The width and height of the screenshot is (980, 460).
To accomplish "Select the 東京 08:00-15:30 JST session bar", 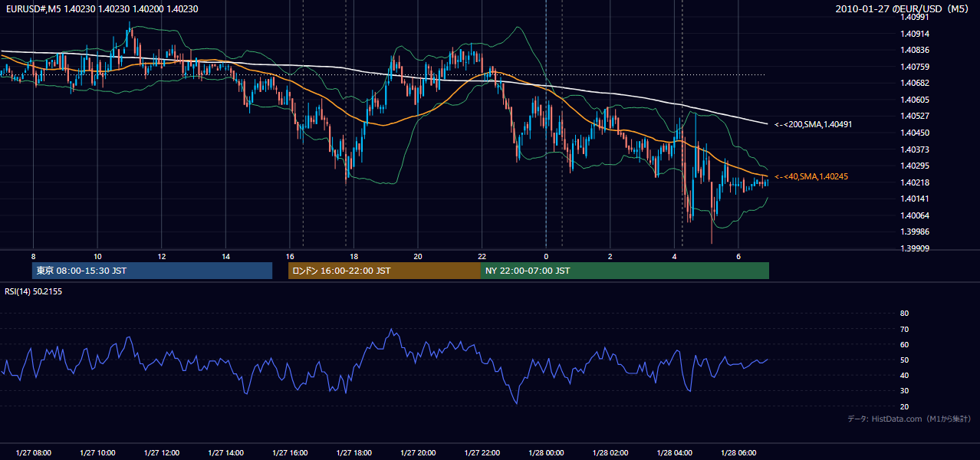I will 153,271.
